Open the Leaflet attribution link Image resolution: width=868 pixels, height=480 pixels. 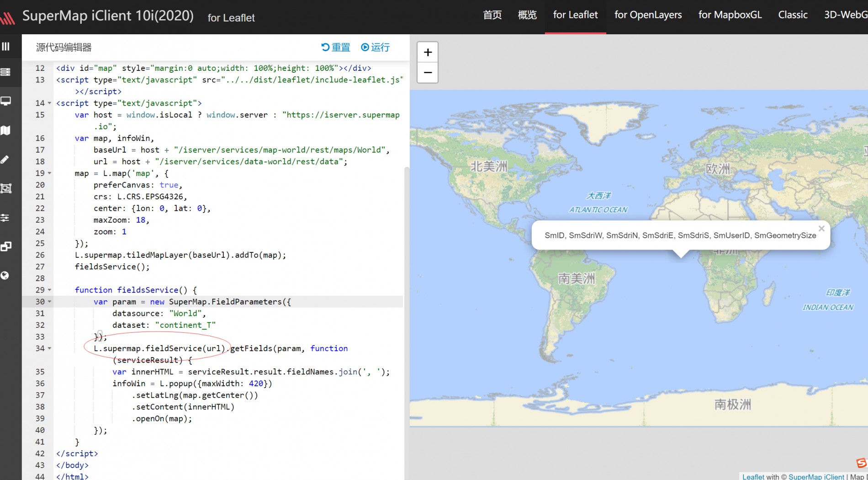coord(753,476)
